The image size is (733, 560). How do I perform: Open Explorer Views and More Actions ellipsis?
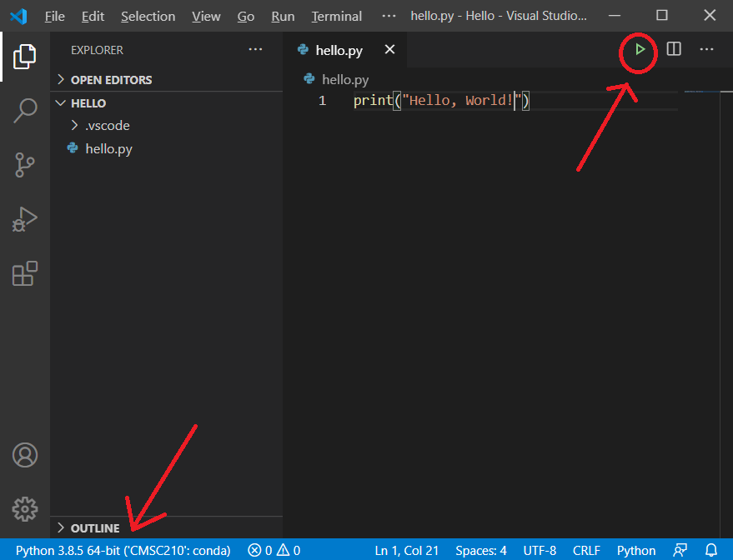point(255,49)
